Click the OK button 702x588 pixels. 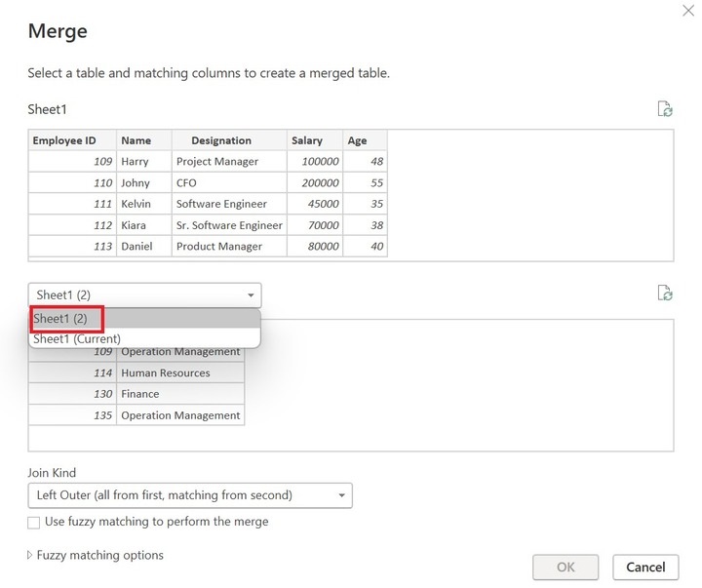pyautogui.click(x=565, y=567)
